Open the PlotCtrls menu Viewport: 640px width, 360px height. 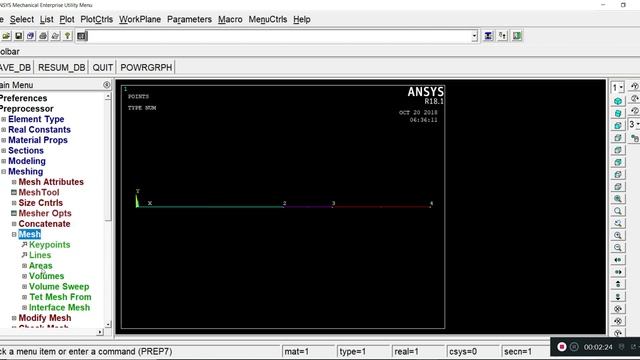[96, 19]
